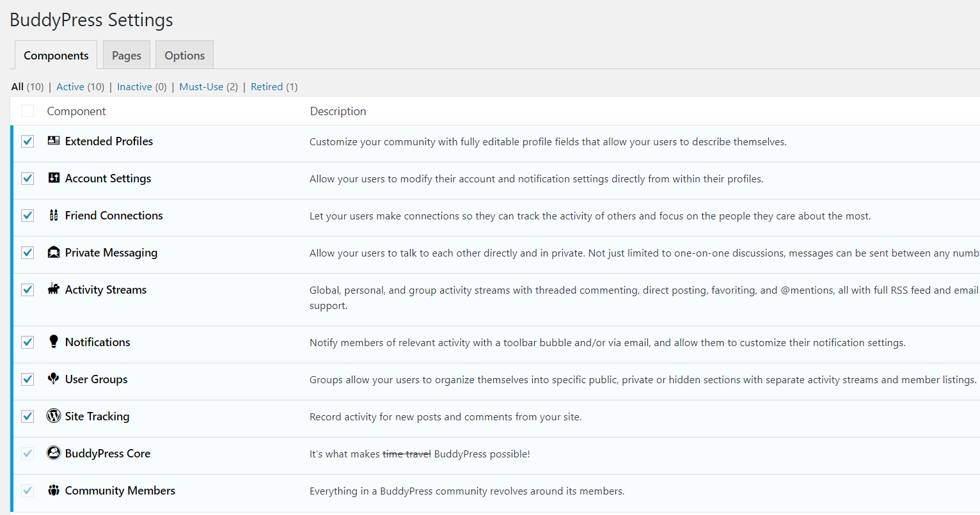
Task: Click the Site Tracking component name
Action: tap(97, 416)
